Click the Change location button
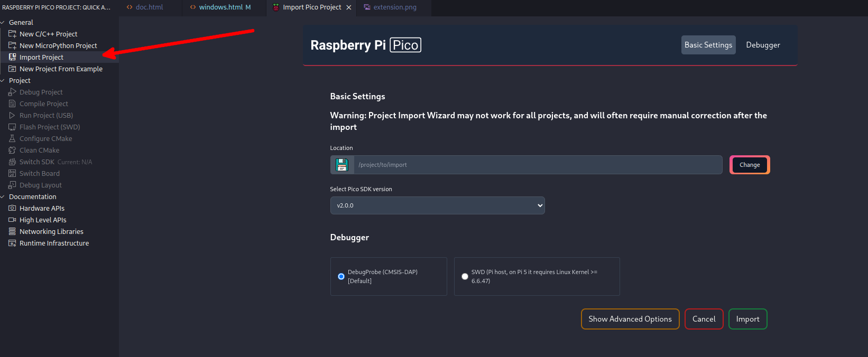This screenshot has height=357, width=868. 750,165
